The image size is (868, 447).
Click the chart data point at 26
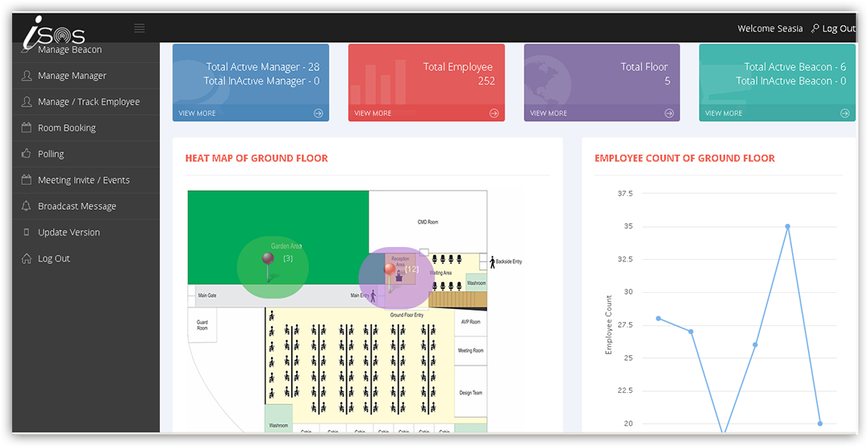[x=755, y=345]
